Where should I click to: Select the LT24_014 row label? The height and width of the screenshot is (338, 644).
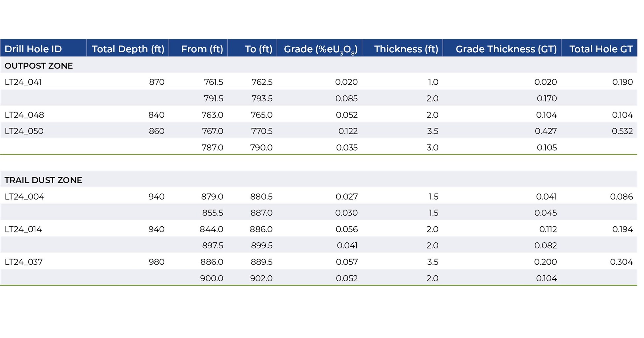tap(23, 229)
